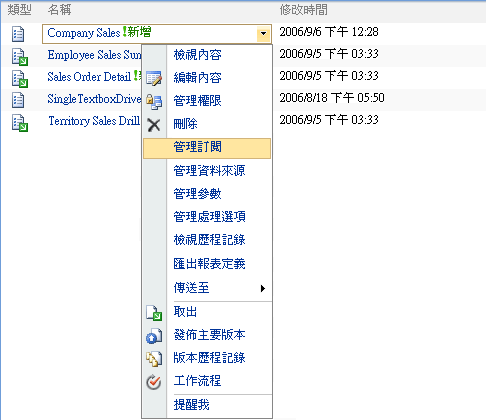Open 管理資料來源 from the menu
This screenshot has width=486, height=420.
pos(207,171)
